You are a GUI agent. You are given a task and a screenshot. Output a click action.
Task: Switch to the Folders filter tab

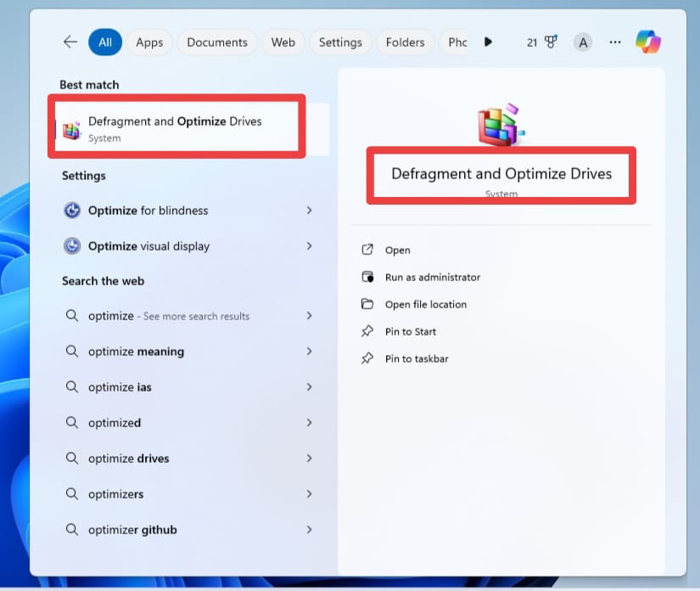pos(405,42)
